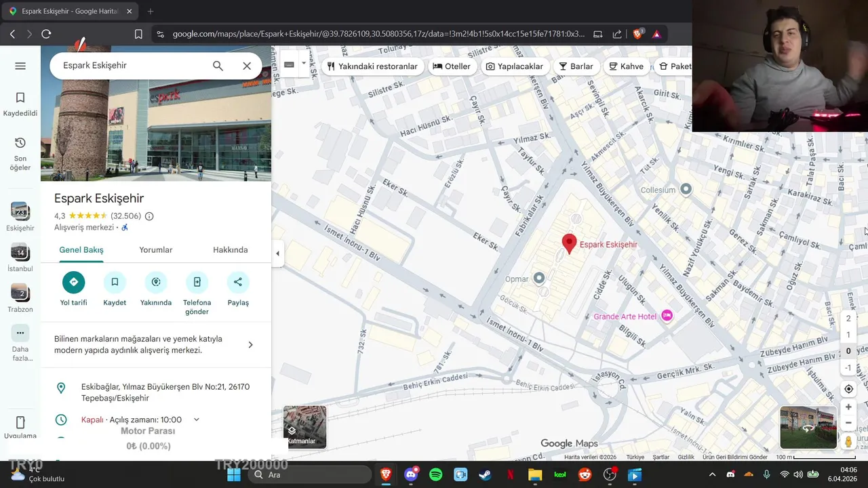This screenshot has height=488, width=868.
Task: Open the Katmanlar layers thumbnail
Action: coord(304,427)
